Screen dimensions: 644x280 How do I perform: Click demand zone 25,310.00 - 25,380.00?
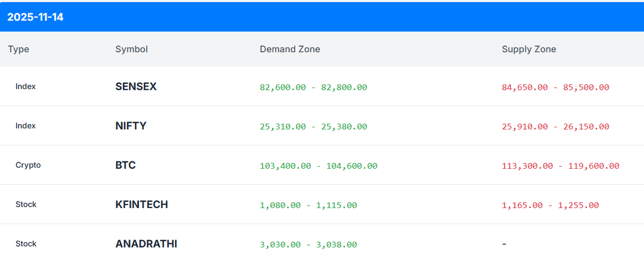[x=313, y=127]
